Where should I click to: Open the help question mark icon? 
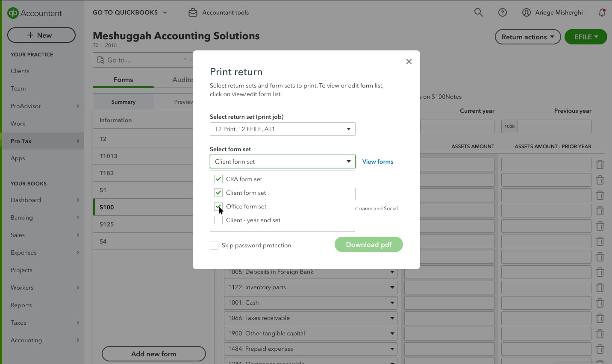coord(503,12)
